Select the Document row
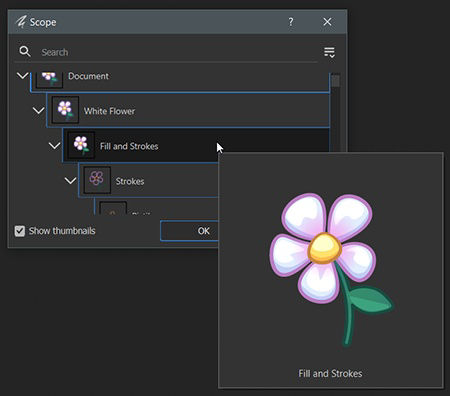This screenshot has width=450, height=396. click(180, 82)
